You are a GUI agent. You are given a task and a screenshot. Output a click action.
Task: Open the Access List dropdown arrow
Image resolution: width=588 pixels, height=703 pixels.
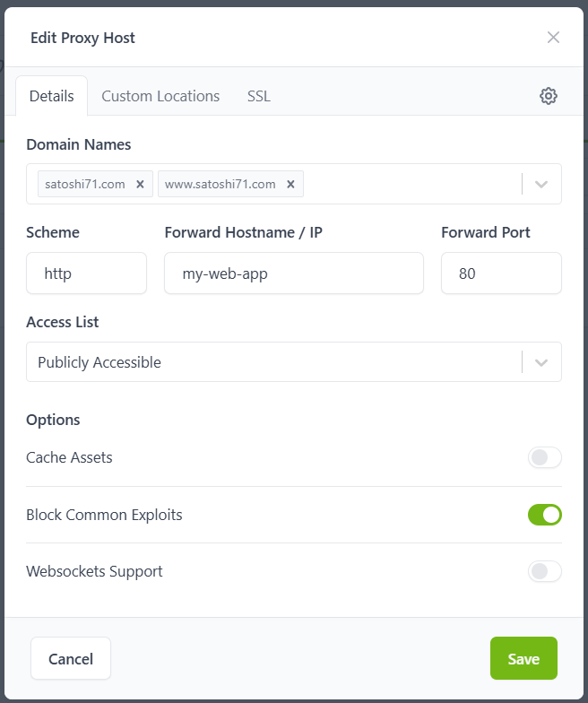(541, 362)
